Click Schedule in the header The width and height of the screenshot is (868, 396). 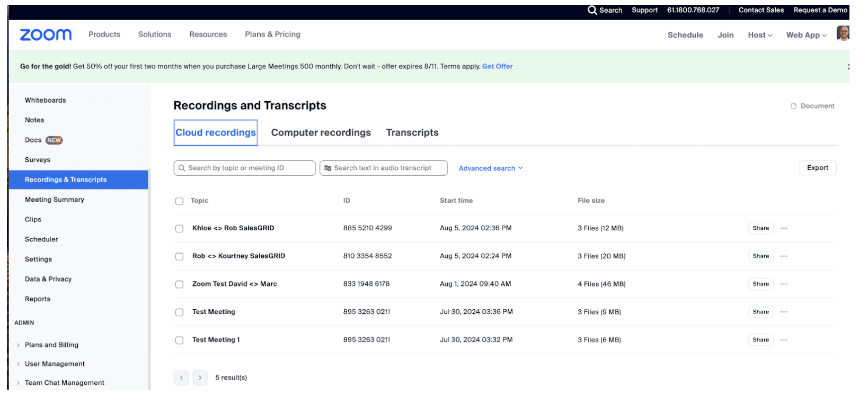point(685,35)
